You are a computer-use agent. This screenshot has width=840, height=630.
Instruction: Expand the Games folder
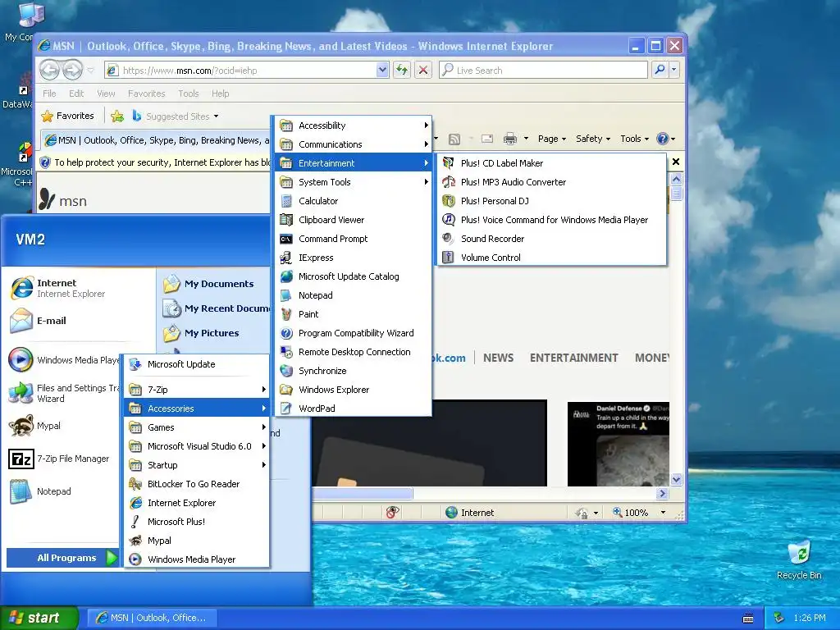click(x=197, y=427)
